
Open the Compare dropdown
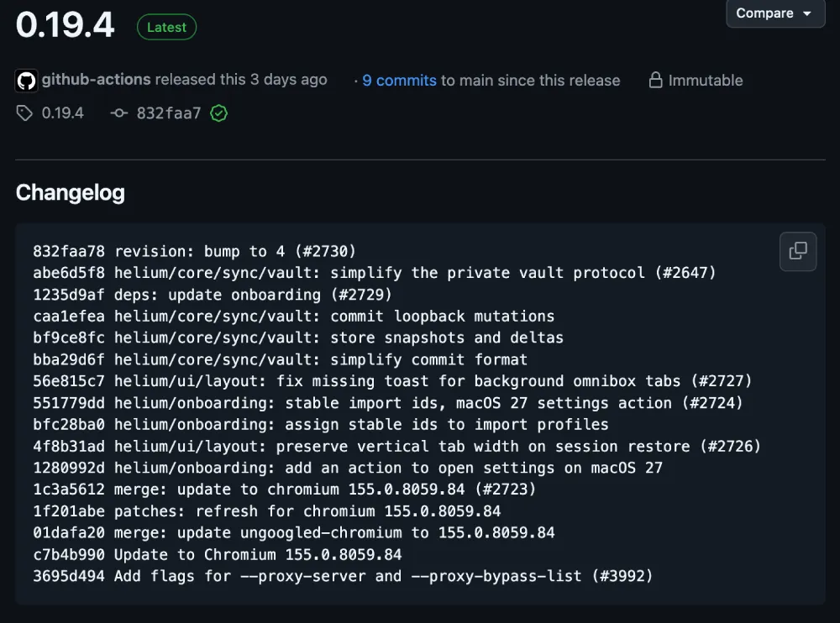coord(775,13)
